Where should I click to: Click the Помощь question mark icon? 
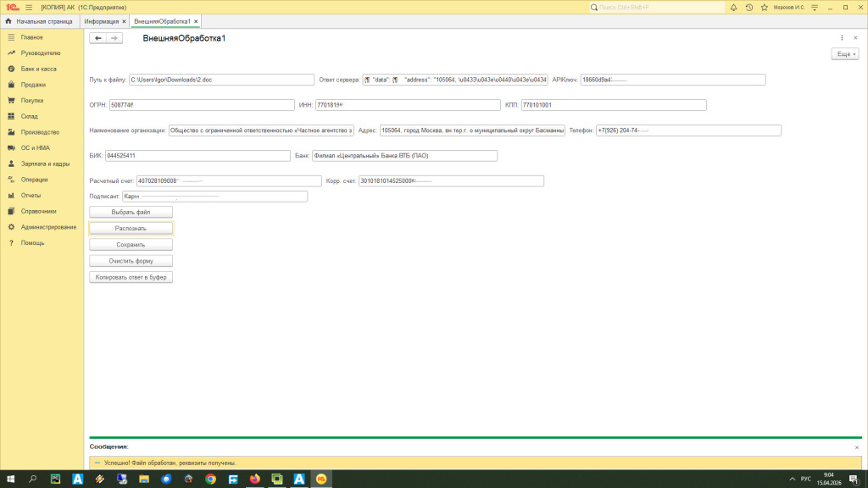tap(11, 243)
